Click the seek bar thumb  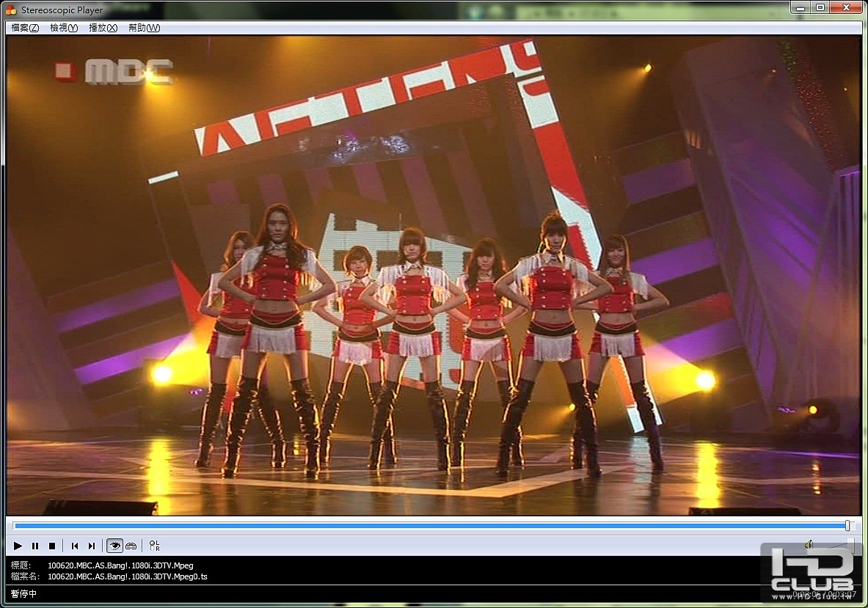(x=847, y=526)
